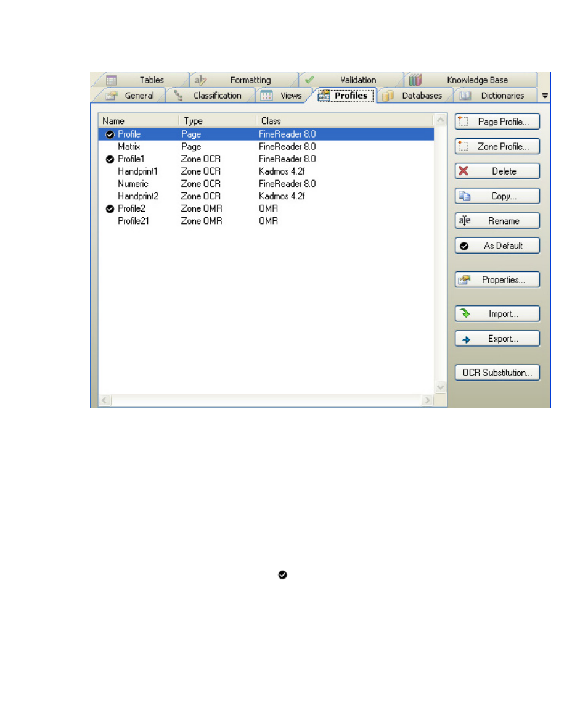Rename the selected profile
The height and width of the screenshot is (718, 588).
497,221
